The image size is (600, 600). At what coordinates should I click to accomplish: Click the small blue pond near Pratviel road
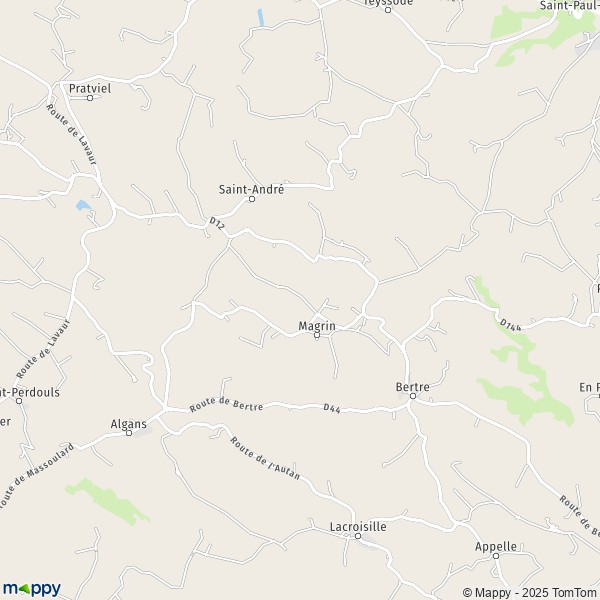point(83,205)
